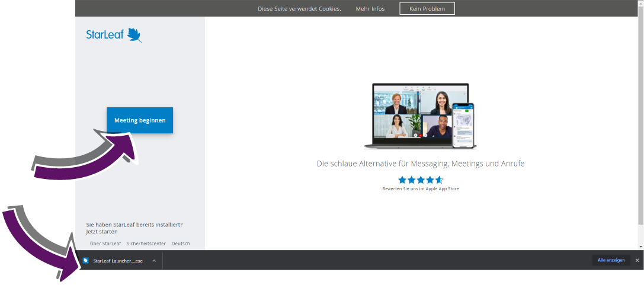Open the Mehr Infos cookie link

coord(370,9)
